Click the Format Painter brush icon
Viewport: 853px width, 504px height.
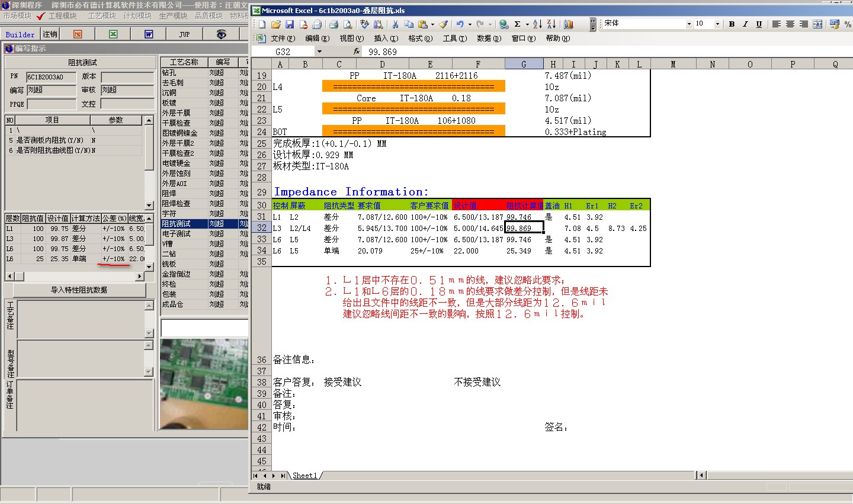(x=444, y=24)
